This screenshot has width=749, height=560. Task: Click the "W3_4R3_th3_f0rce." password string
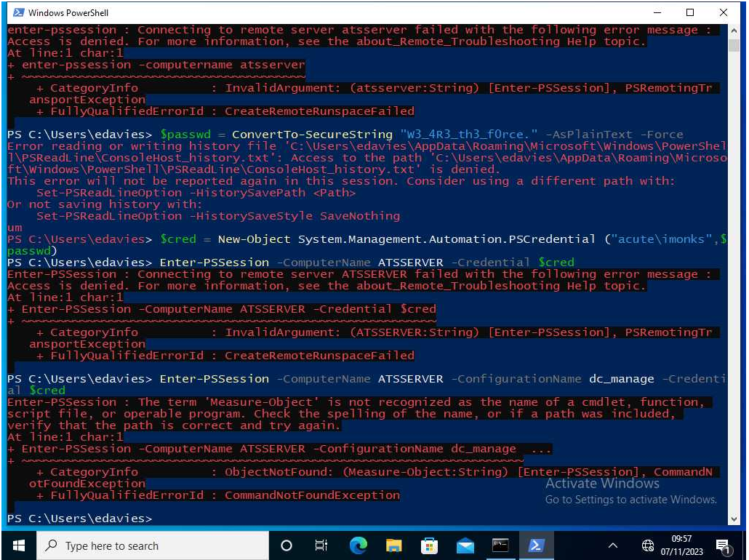click(468, 135)
